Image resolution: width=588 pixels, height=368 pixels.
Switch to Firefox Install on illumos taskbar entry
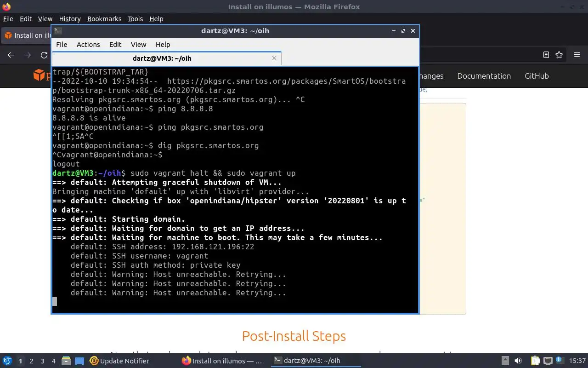tap(222, 361)
